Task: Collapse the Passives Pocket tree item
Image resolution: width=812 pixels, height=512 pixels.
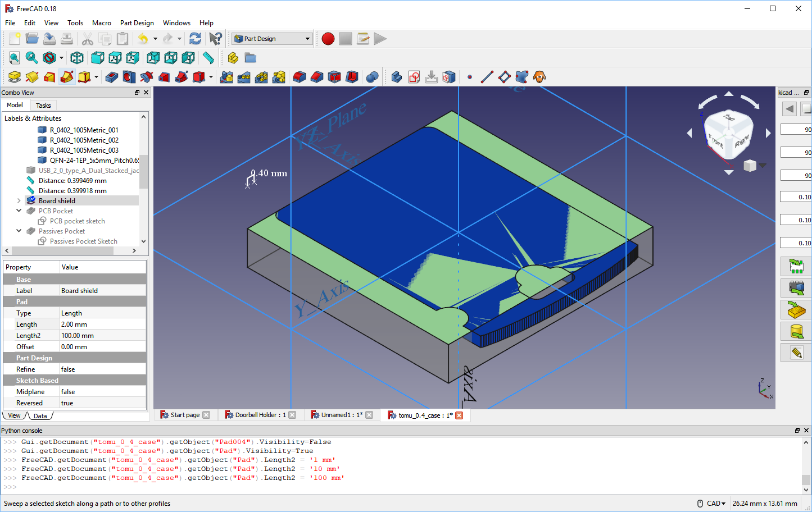Action: pos(19,231)
